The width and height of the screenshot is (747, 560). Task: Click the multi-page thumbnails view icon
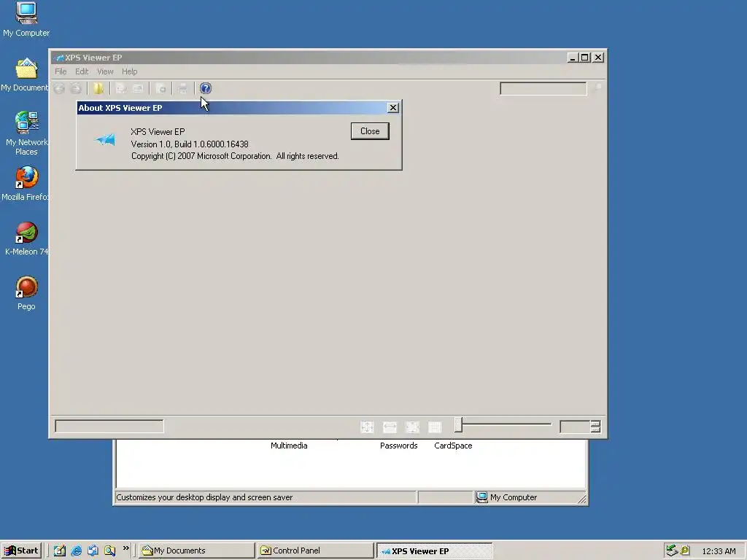coord(435,427)
